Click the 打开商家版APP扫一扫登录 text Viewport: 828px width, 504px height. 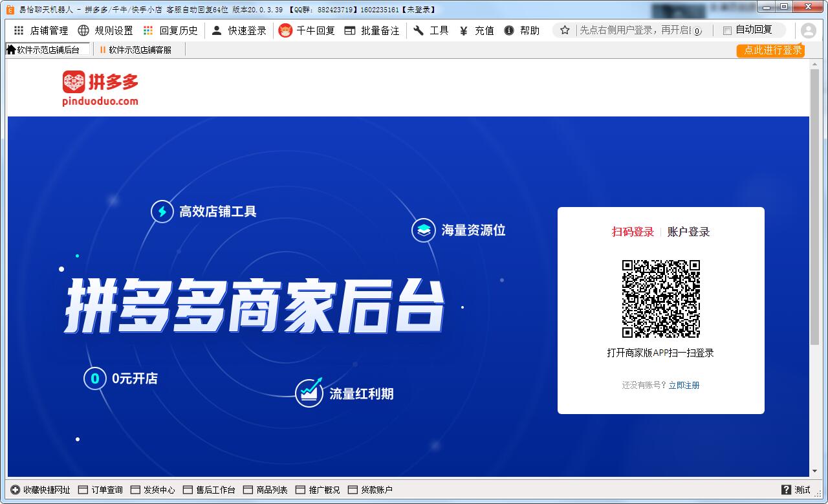point(660,353)
